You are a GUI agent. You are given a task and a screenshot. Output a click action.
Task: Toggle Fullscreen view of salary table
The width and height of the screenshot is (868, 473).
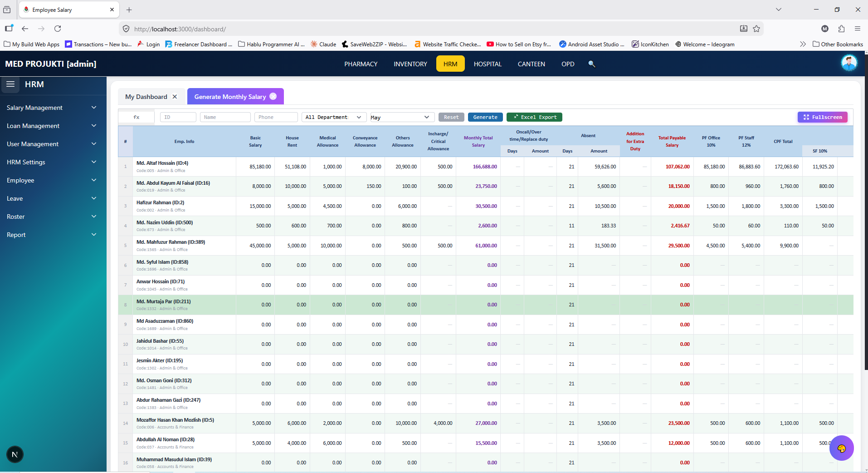[823, 117]
